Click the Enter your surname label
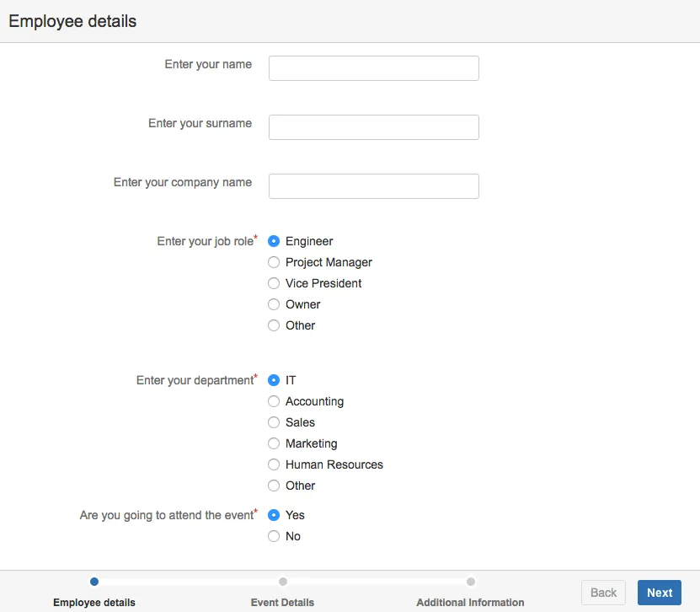Viewport: 700px width, 612px height. click(200, 123)
